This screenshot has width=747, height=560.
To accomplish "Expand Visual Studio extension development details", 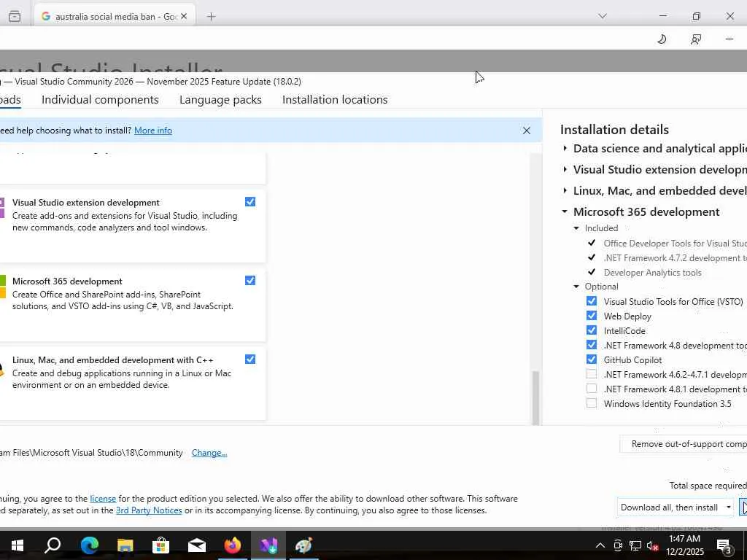I will point(565,169).
